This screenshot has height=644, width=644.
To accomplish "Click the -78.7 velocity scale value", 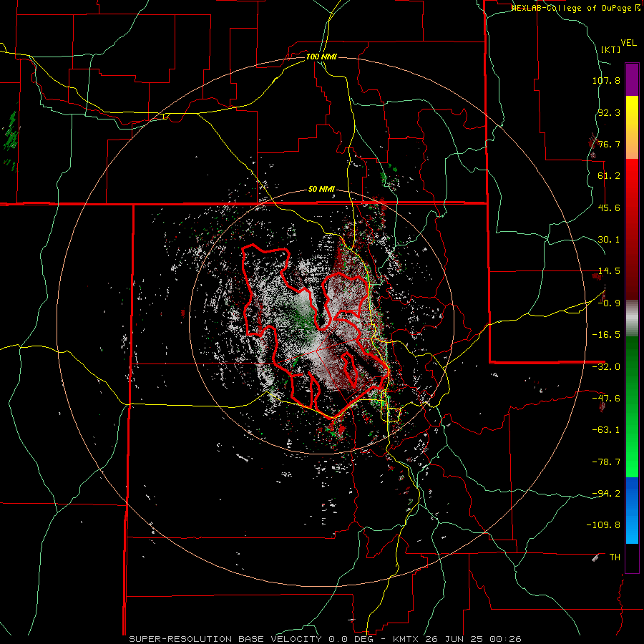I will coord(606,462).
